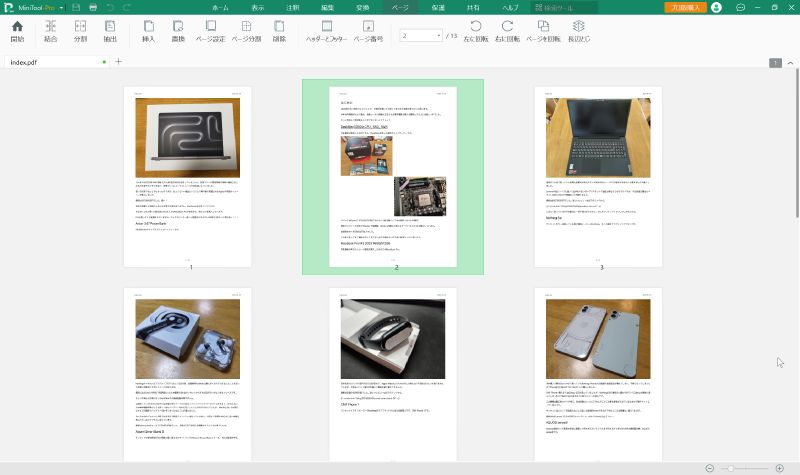The image size is (800, 475).
Task: Click the print icon in title bar
Action: click(x=93, y=8)
